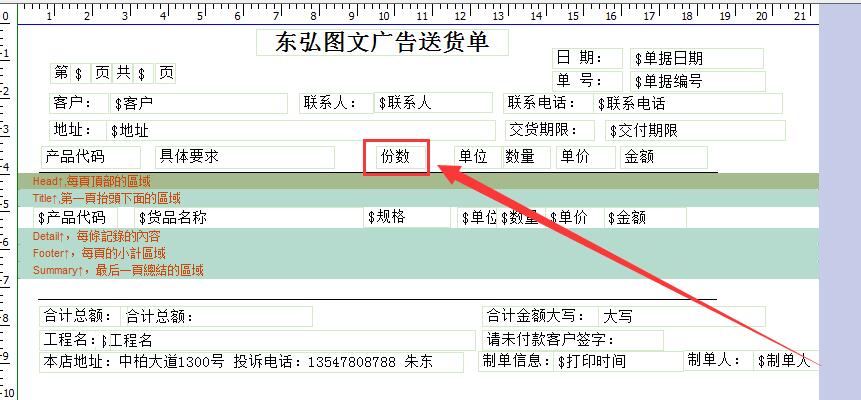Click the $联系电话 data field
861x400 pixels.
689,103
